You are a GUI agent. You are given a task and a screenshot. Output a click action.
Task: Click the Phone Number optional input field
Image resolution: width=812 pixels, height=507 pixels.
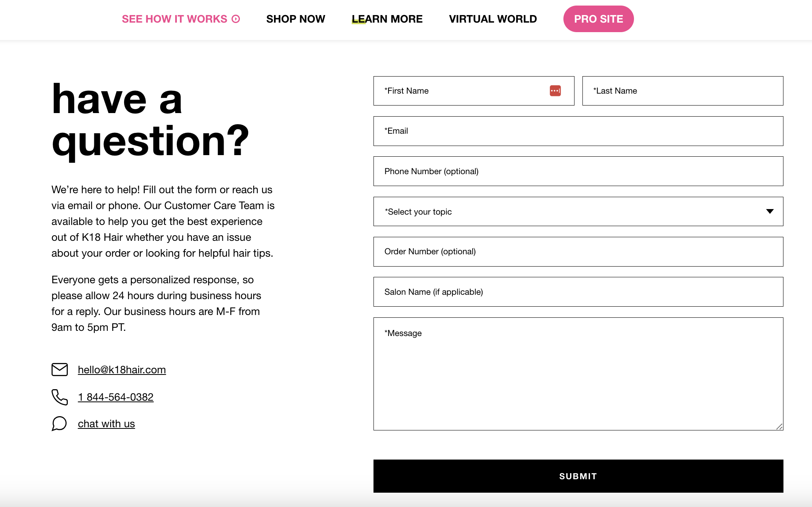pyautogui.click(x=578, y=171)
